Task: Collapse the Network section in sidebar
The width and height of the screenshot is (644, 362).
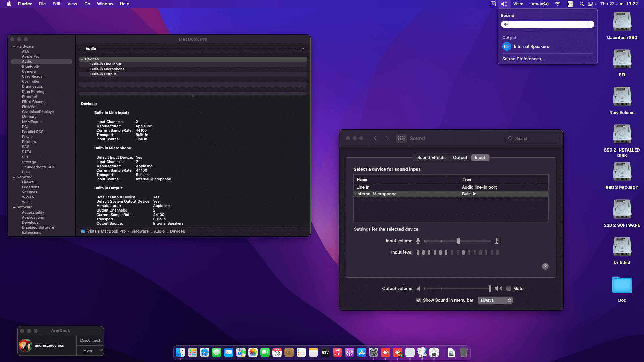Action: point(14,177)
